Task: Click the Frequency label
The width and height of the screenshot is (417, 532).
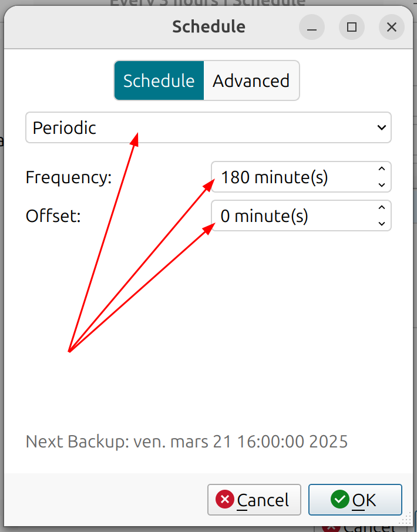Action: 69,177
